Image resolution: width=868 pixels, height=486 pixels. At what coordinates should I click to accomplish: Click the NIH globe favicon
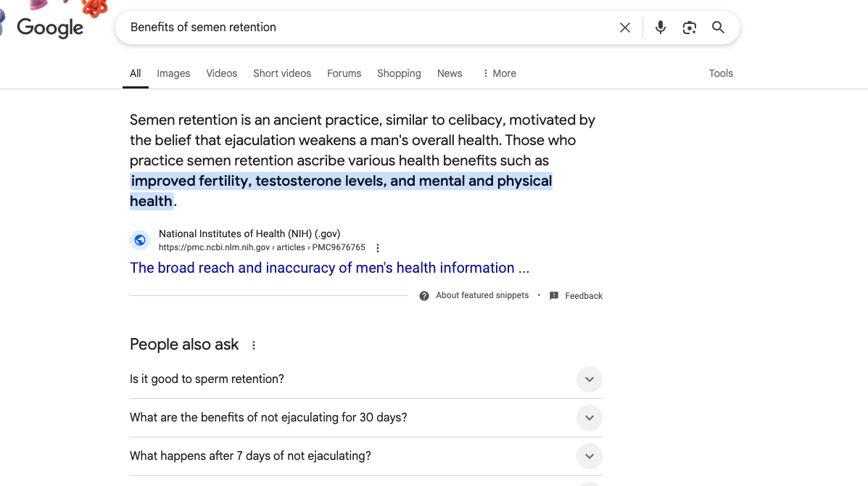tap(140, 240)
